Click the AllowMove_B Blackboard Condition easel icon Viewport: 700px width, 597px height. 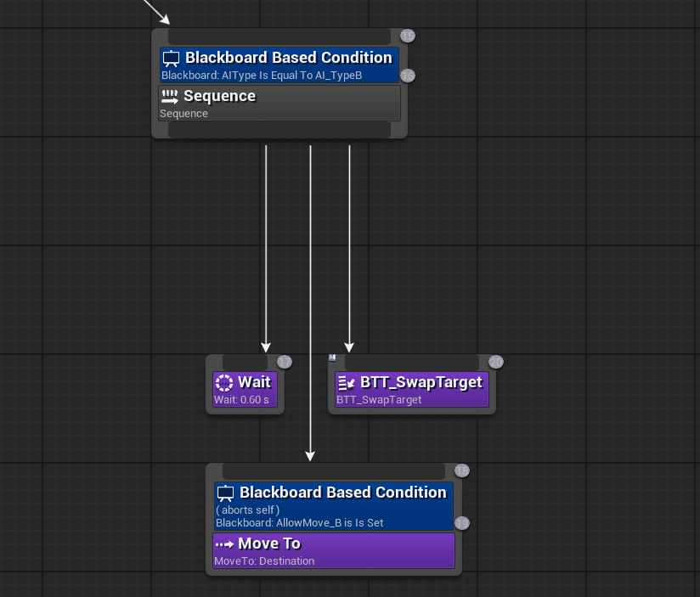click(x=225, y=493)
